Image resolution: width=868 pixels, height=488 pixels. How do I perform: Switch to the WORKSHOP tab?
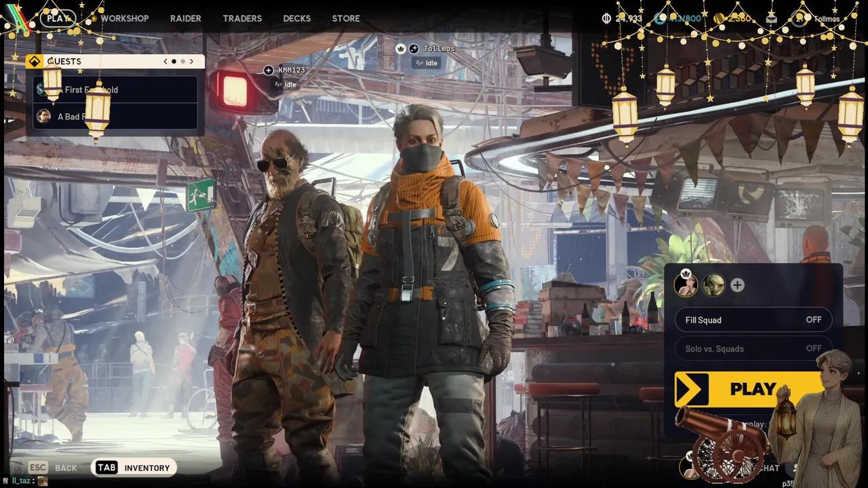(125, 18)
